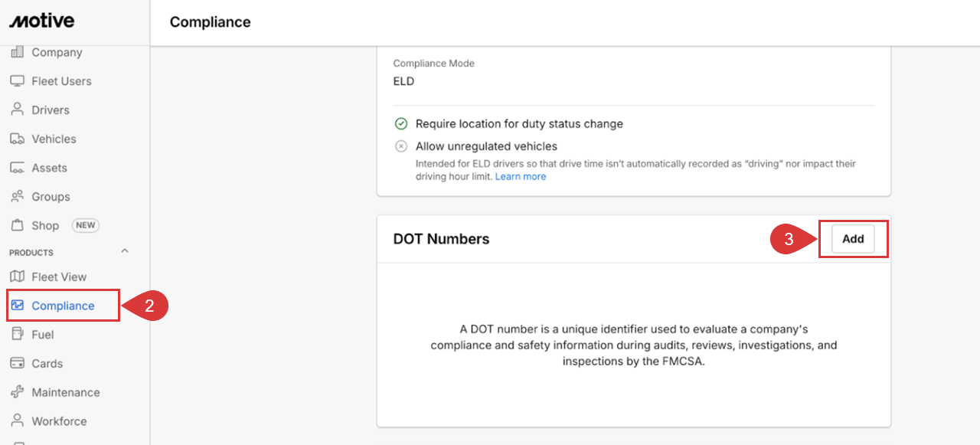Open the Fleet View map icon
980x445 pixels.
[17, 276]
